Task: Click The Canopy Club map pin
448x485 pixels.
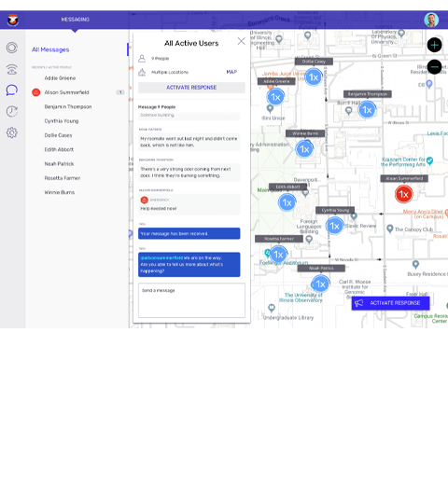Action: 390,229
